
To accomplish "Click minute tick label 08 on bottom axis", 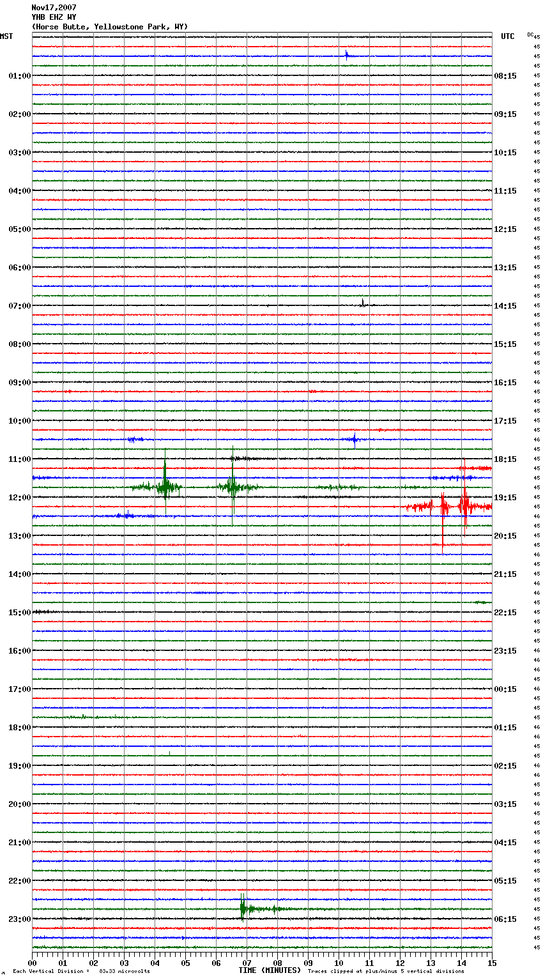I will [277, 963].
